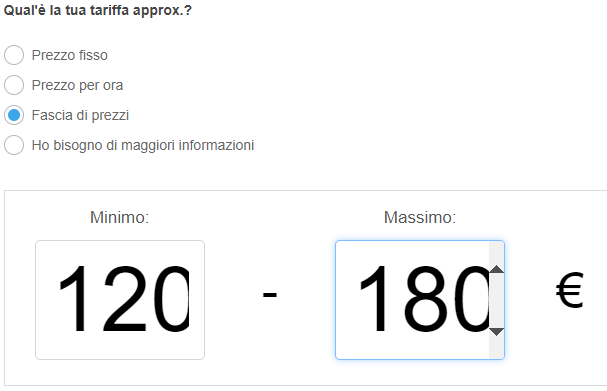This screenshot has height=391, width=607.
Task: Click the Minimo: label text
Action: 120,217
